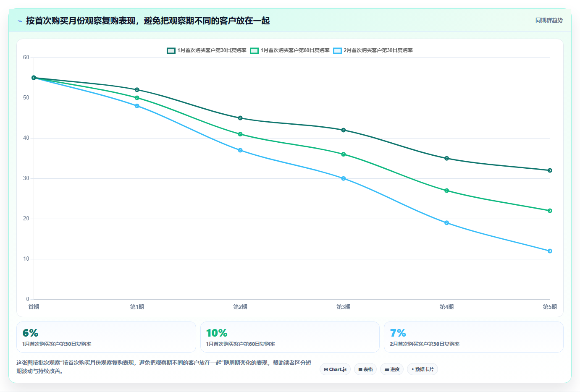This screenshot has width=580, height=392.
Task: Click the 6% value in stat card
Action: pos(30,333)
